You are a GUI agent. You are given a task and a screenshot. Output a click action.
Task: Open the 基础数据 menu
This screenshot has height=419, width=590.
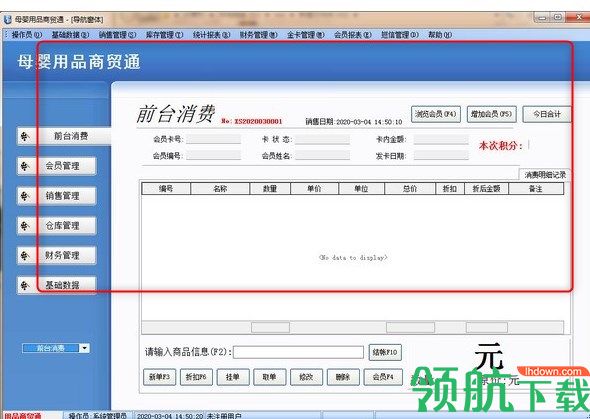[70, 35]
